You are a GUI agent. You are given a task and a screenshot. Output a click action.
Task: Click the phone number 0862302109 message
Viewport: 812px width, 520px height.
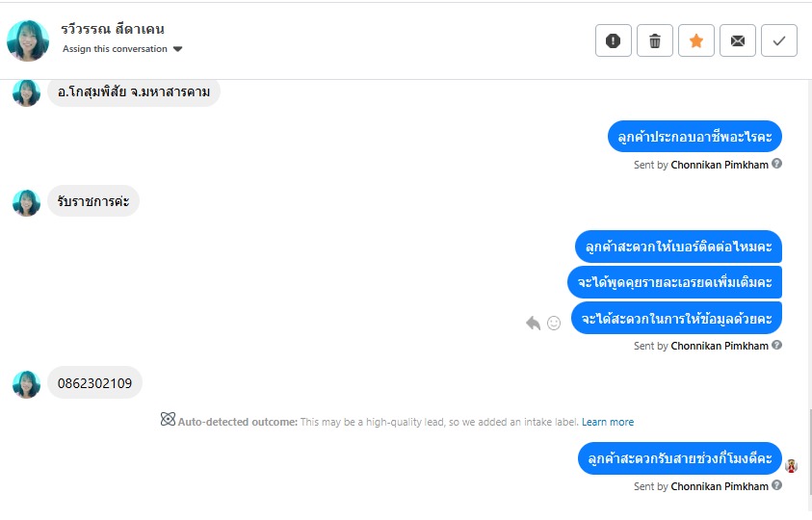[94, 382]
